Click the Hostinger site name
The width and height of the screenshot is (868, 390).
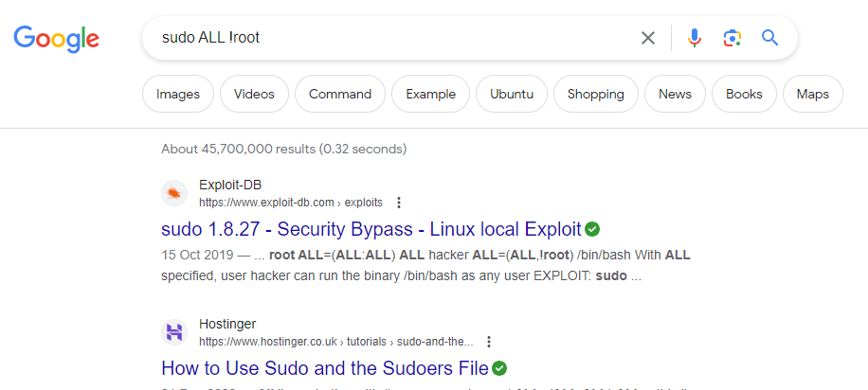[227, 324]
